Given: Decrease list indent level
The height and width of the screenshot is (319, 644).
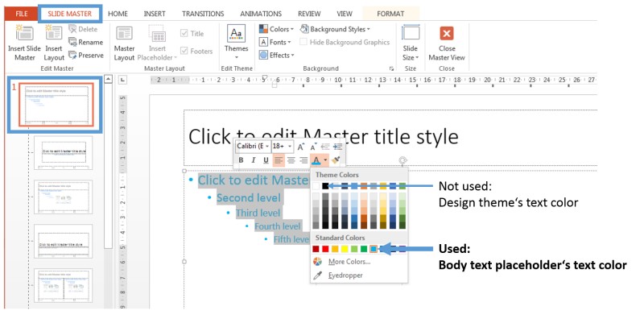Looking at the screenshot, I should coord(325,147).
